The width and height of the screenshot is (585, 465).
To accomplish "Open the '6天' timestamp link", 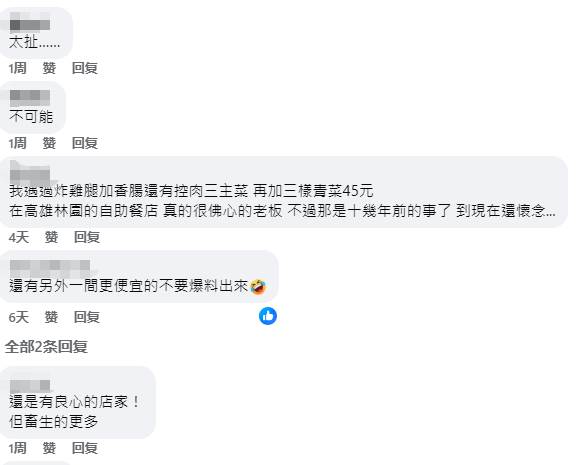I will click(19, 317).
